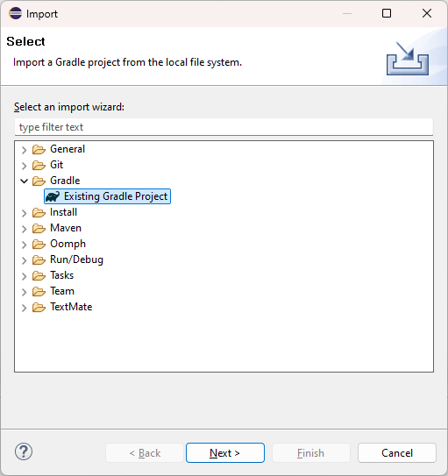Click the TextMate folder icon

click(x=39, y=307)
